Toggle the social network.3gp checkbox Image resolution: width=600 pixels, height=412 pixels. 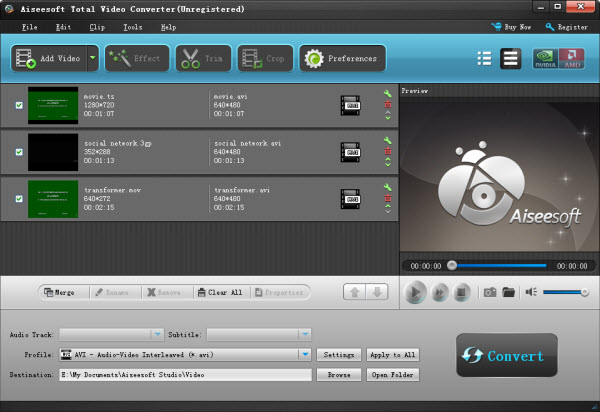point(19,151)
